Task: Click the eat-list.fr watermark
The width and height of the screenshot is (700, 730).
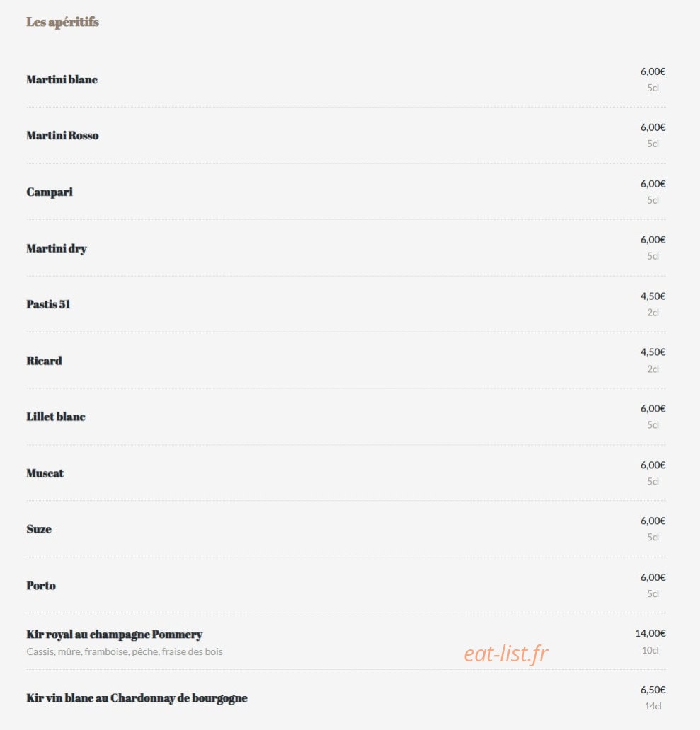Action: 506,654
